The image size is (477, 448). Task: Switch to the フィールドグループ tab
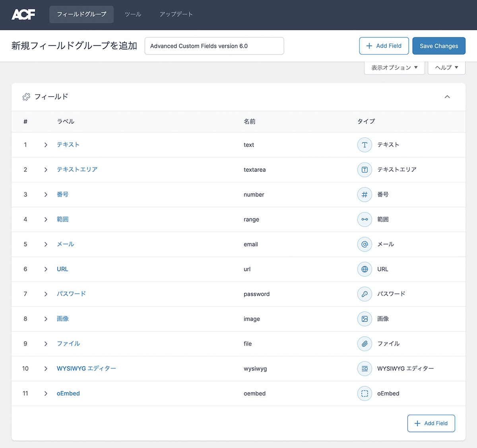pyautogui.click(x=81, y=14)
